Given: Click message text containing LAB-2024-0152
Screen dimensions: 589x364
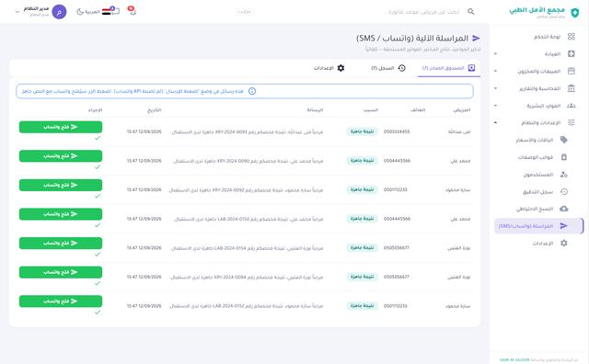Looking at the screenshot, I should (x=246, y=306).
